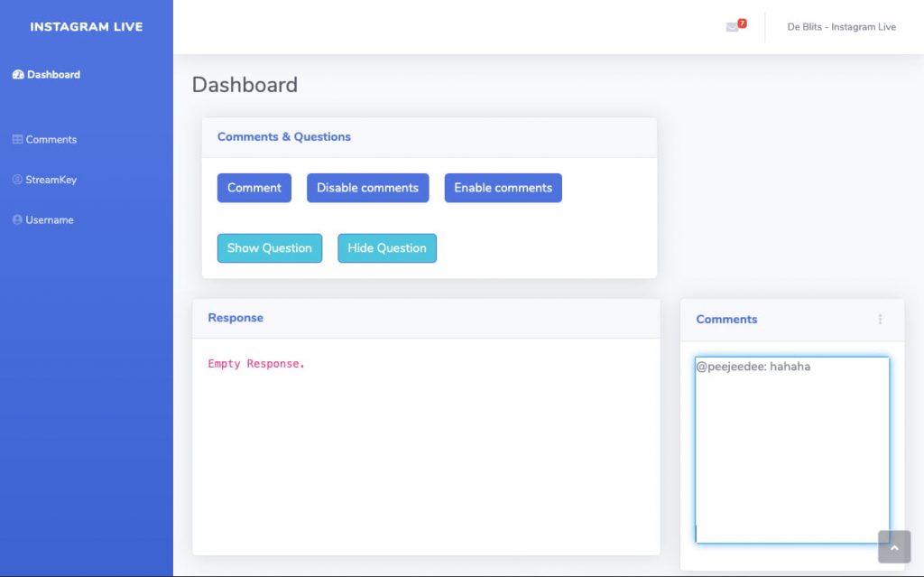Click the Empty Response text
This screenshot has width=924, height=577.
(256, 364)
